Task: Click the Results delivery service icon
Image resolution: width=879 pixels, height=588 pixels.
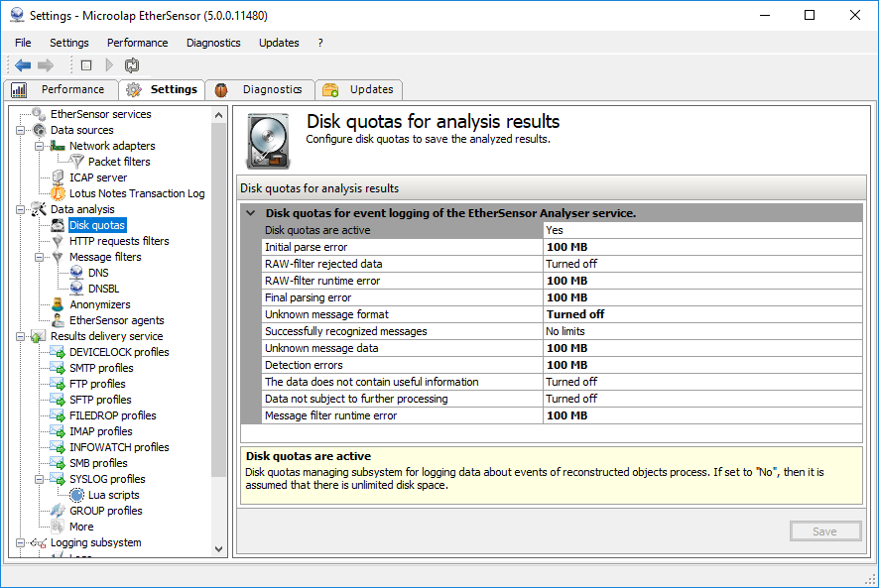Action: pyautogui.click(x=39, y=336)
